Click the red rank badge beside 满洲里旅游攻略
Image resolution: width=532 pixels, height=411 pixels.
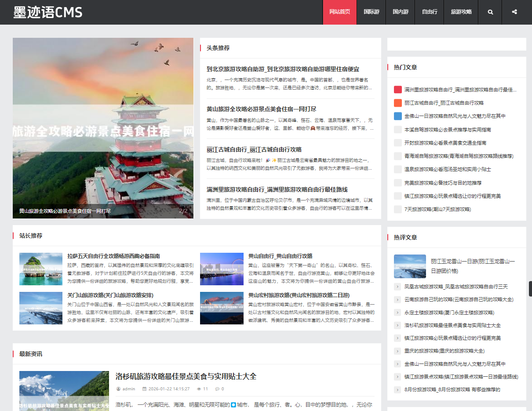point(398,90)
